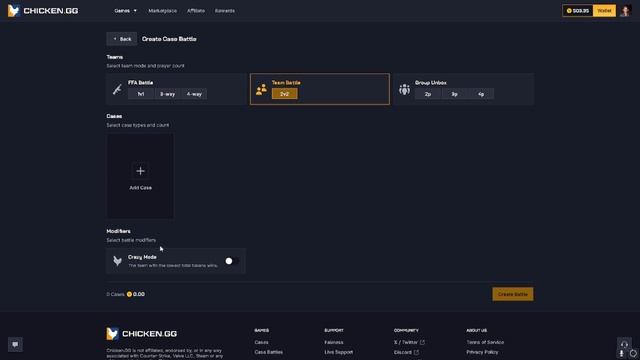This screenshot has width=640, height=360.
Task: Open the Case Battles footer link
Action: coord(269,352)
